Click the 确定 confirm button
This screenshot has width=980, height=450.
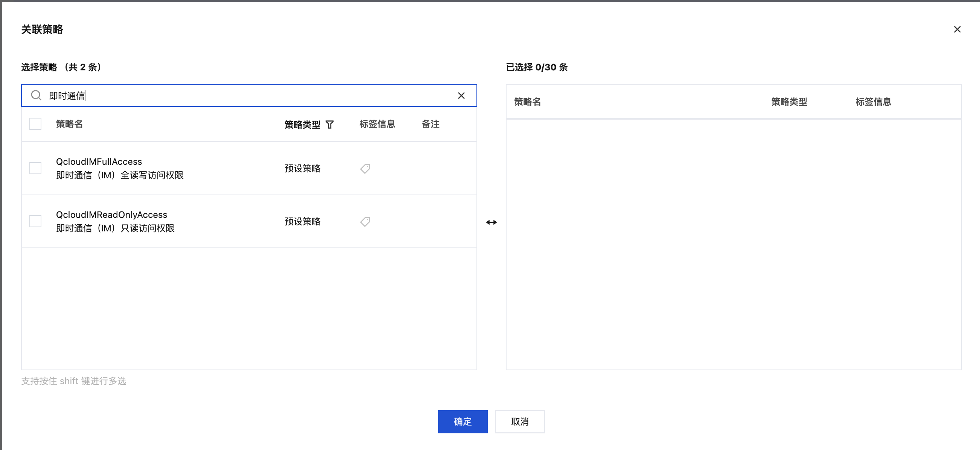pos(462,421)
